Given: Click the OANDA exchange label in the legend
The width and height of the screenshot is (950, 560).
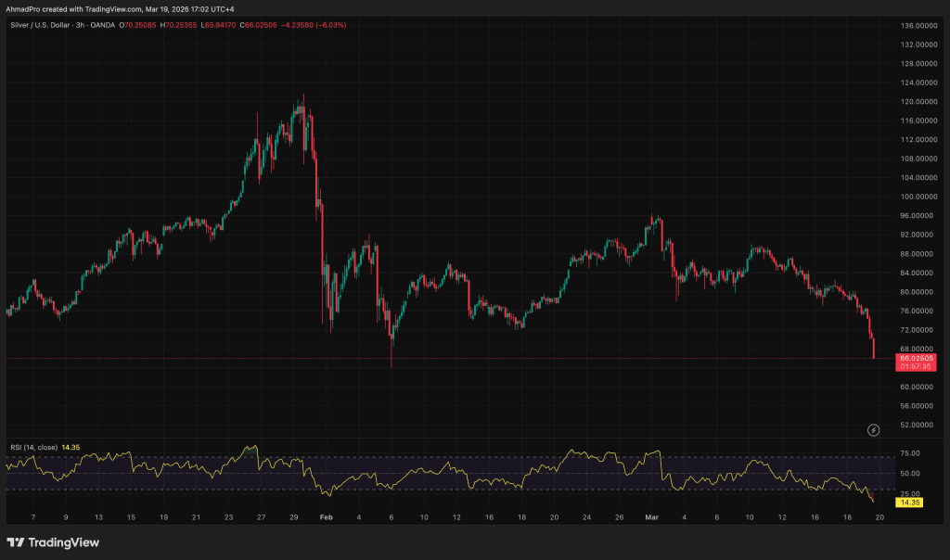Looking at the screenshot, I should point(102,26).
